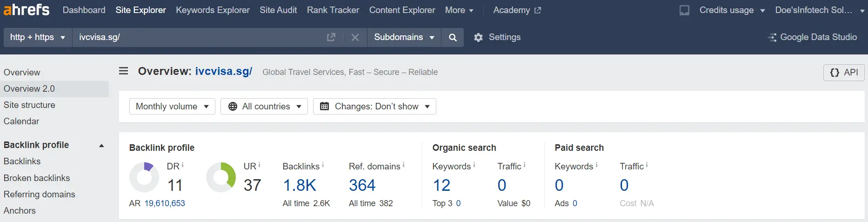The image size is (868, 222).
Task: Click the monitor icon beside Credits usage
Action: click(684, 10)
